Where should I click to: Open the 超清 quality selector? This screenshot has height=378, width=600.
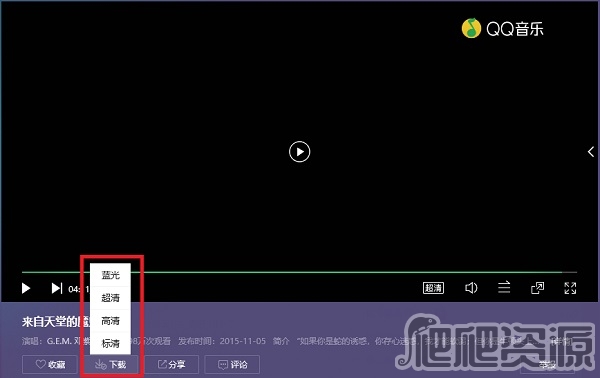pyautogui.click(x=433, y=288)
